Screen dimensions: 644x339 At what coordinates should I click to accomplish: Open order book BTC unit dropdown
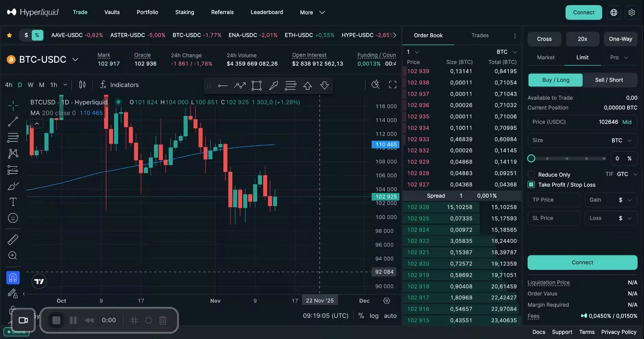pos(507,52)
